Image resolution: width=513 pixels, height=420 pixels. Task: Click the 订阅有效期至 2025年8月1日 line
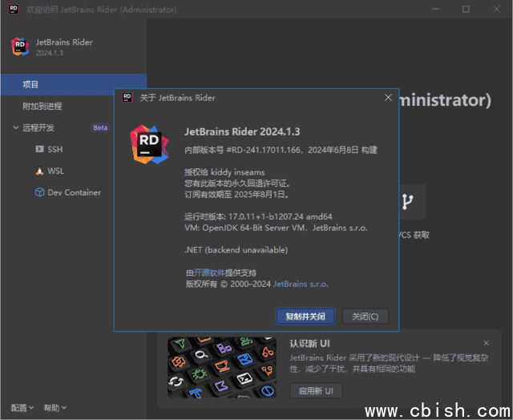tap(236, 194)
